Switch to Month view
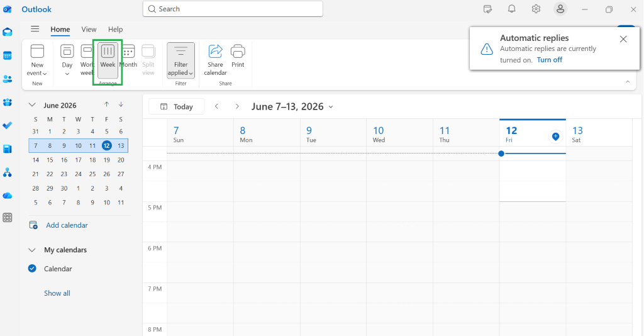Image resolution: width=644 pixels, height=336 pixels. pos(128,56)
